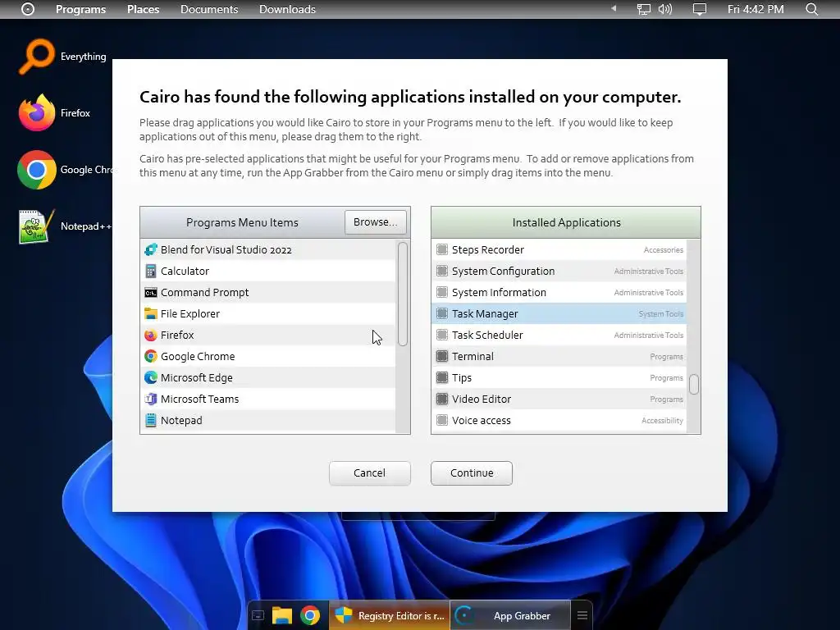Click the System Configuration app icon
The width and height of the screenshot is (840, 630).
[442, 271]
